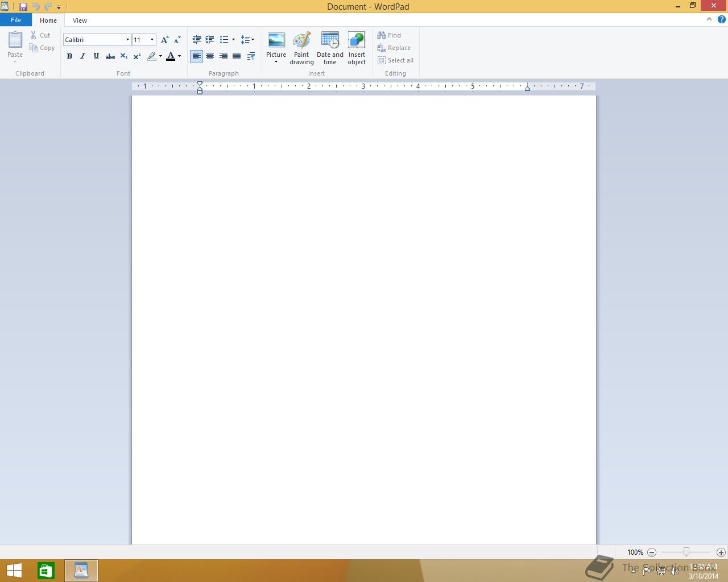The image size is (728, 582).
Task: Click the Paste clipboard icon
Action: click(15, 40)
